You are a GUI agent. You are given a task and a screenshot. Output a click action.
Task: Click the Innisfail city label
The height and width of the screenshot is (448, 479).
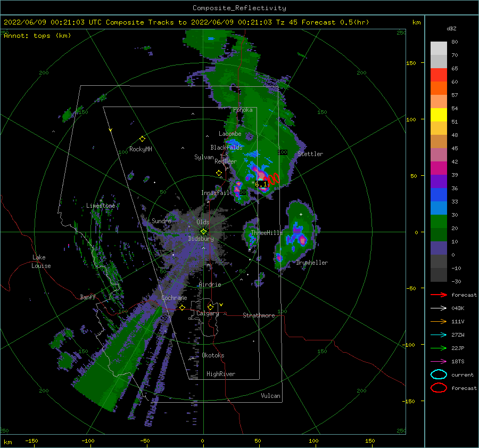[x=216, y=193]
